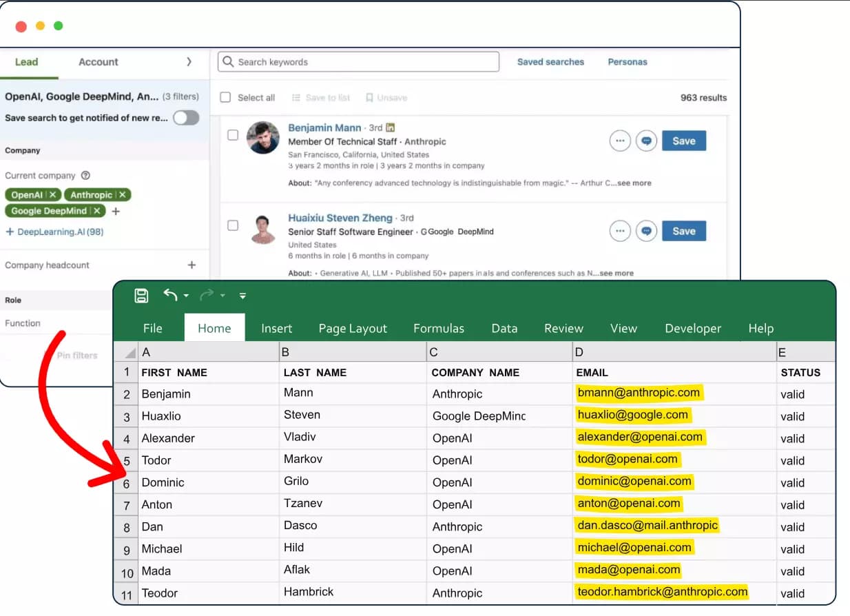Click the ellipsis icon on Steven Zheng's card
Image resolution: width=850 pixels, height=616 pixels.
(620, 231)
